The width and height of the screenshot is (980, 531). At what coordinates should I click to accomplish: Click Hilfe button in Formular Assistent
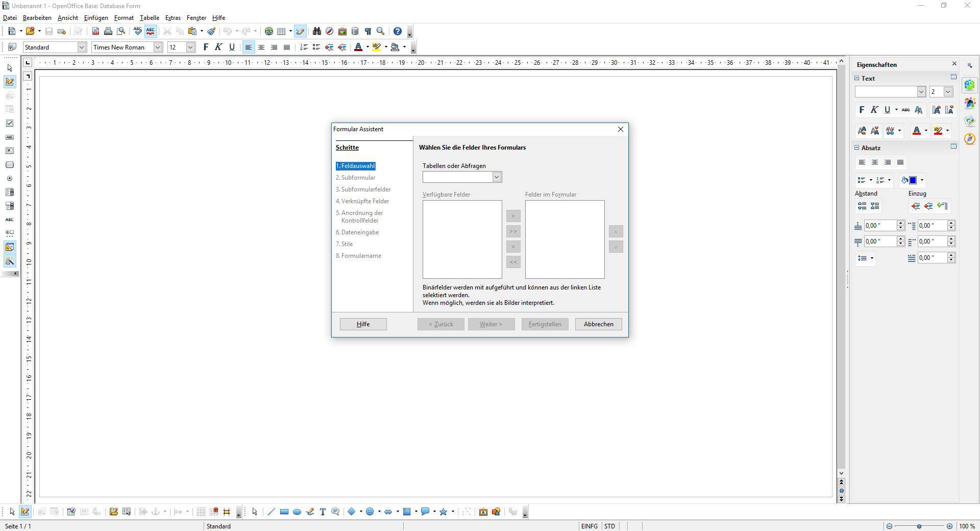[363, 324]
